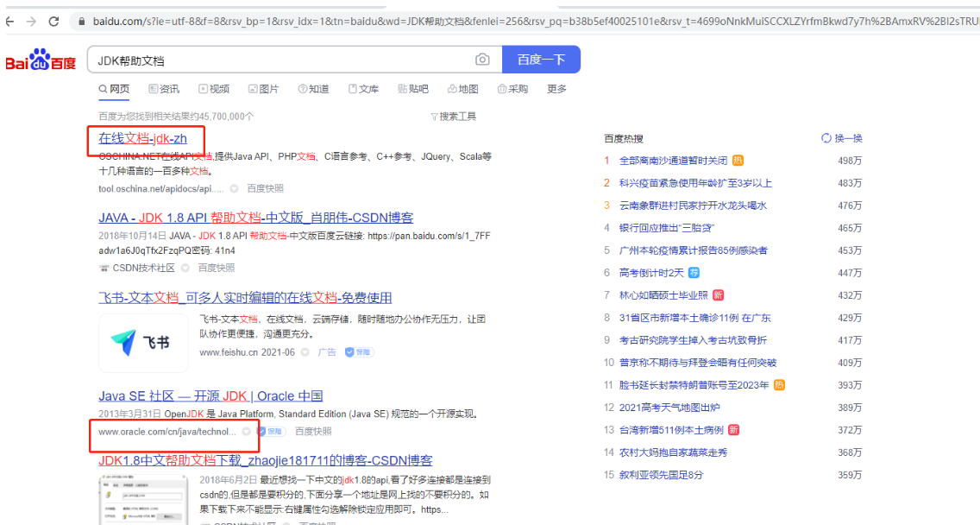This screenshot has height=525, width=980.
Task: Click the camera image-search icon
Action: (x=482, y=60)
